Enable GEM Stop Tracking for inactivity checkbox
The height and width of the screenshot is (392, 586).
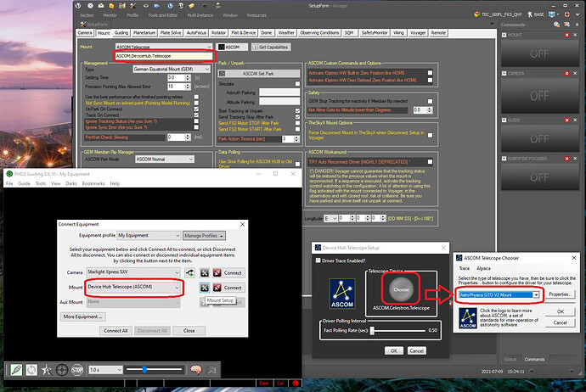pos(430,101)
